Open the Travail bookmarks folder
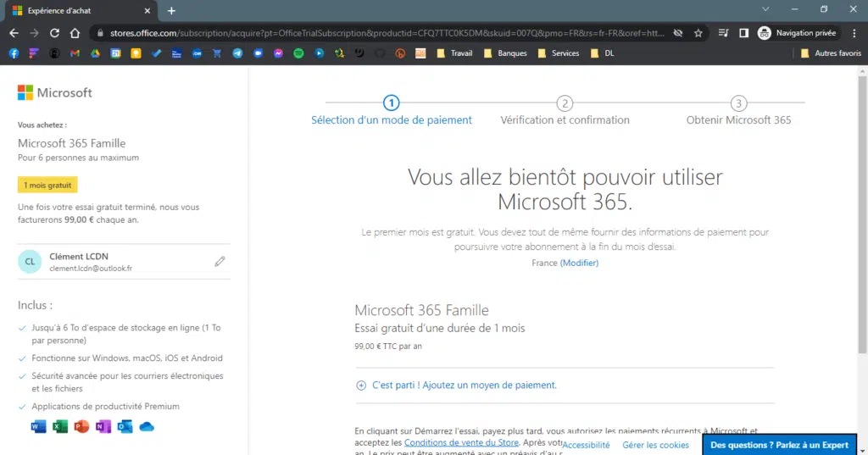This screenshot has height=455, width=868. 454,53
